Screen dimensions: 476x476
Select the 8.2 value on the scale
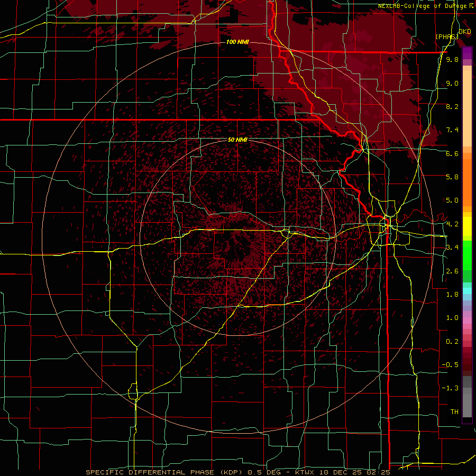click(452, 106)
